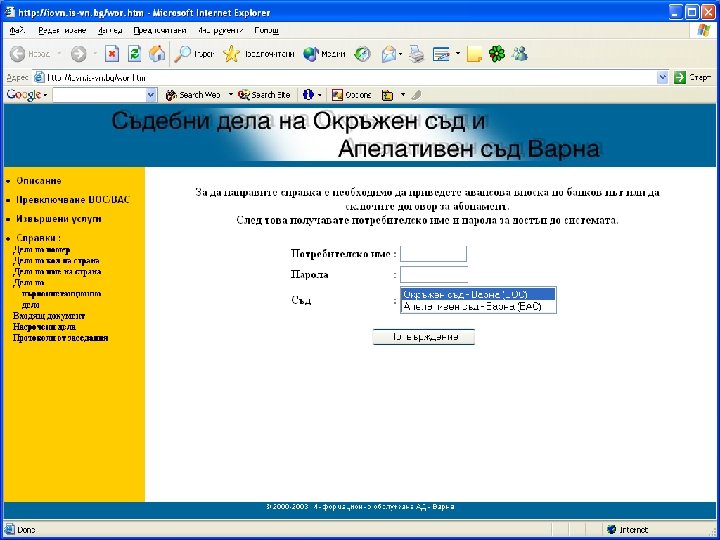Open the Mail envelope icon
Screen dimensions: 720x540
coord(389,54)
